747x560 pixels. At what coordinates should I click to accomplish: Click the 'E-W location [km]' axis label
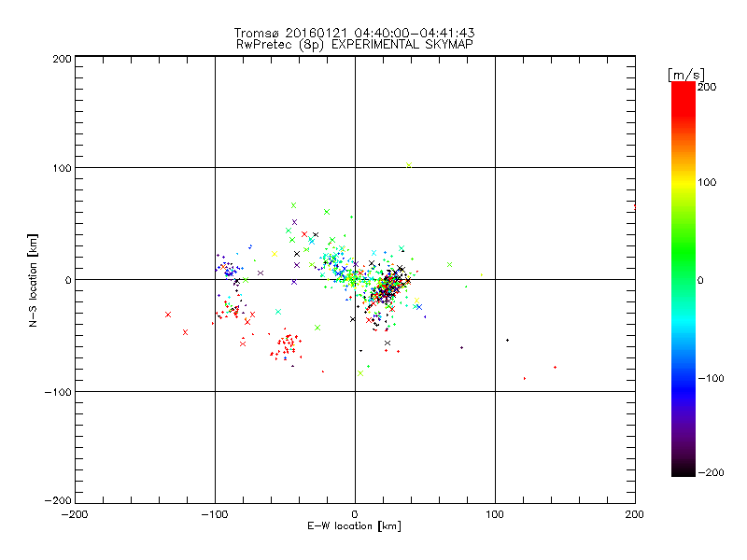354,526
